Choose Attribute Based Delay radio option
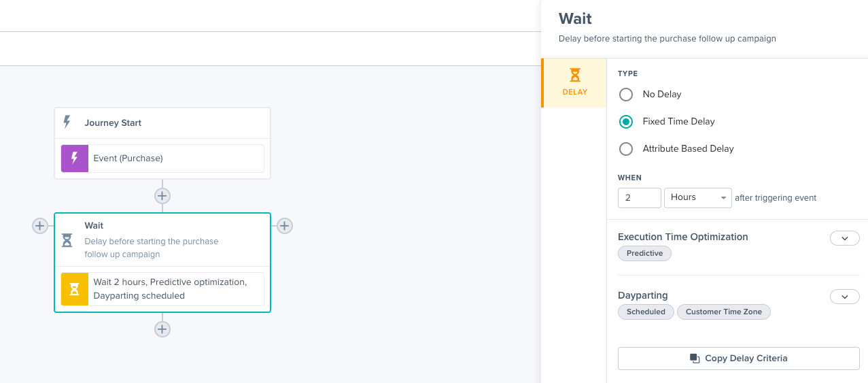The width and height of the screenshot is (868, 383). coord(626,149)
